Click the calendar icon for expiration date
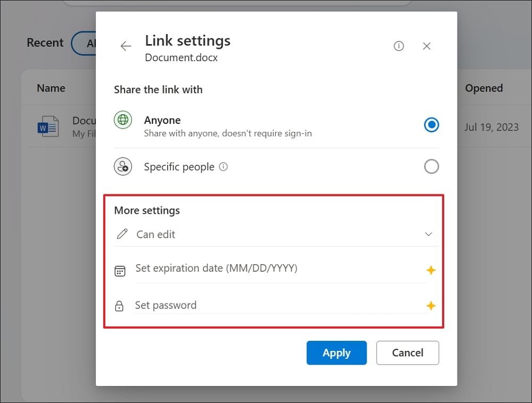This screenshot has width=532, height=403. tap(120, 271)
